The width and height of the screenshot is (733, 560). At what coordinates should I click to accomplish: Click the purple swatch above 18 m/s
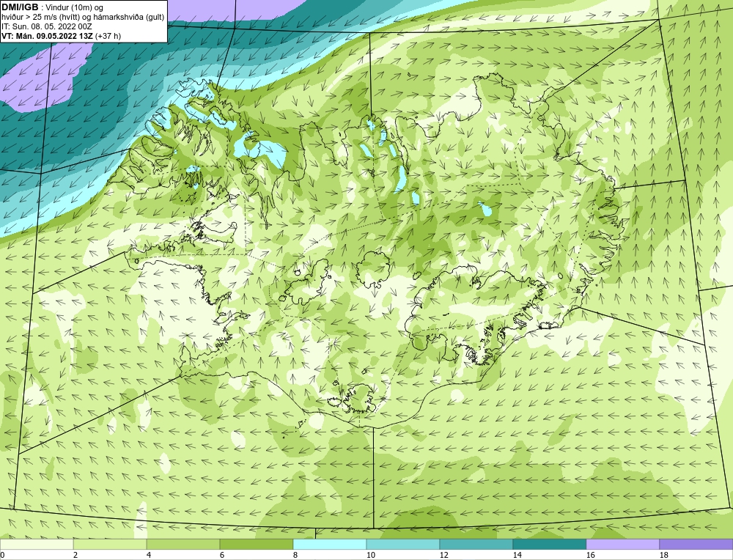(x=696, y=544)
